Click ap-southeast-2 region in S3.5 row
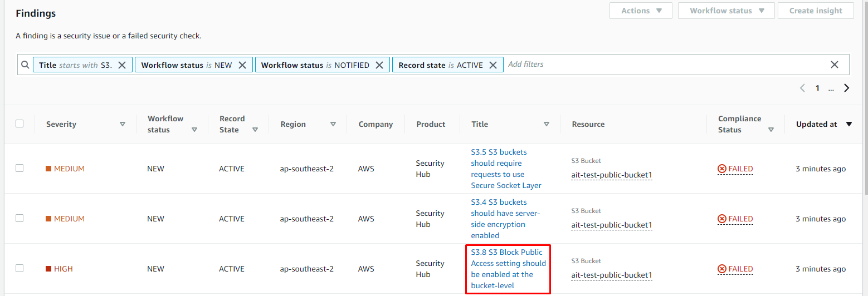 click(x=307, y=169)
